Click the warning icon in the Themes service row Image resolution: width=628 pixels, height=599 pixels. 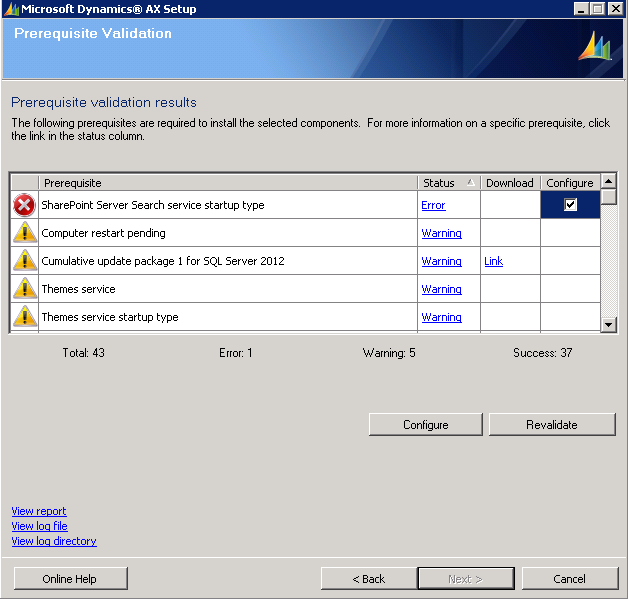25,289
